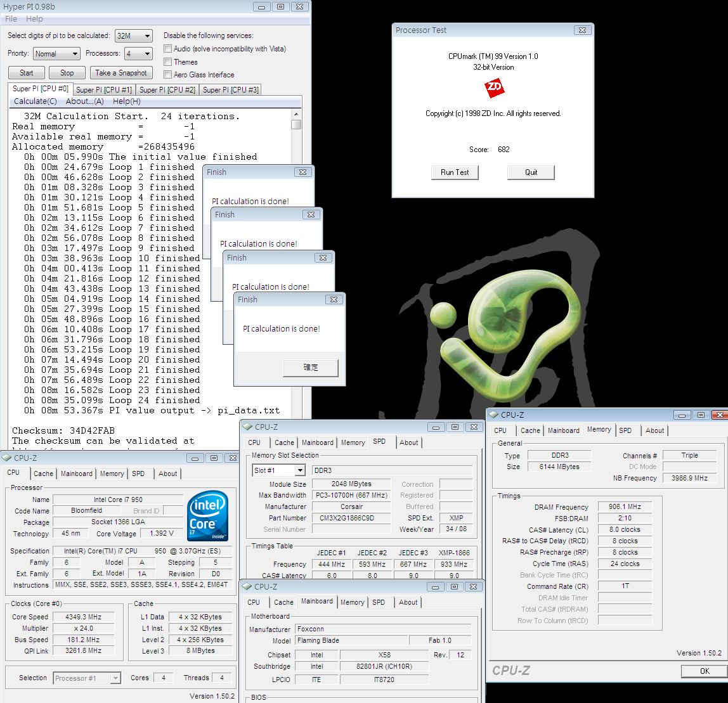This screenshot has height=703, width=728.
Task: Switch to Mainboard tab in CPU-Z CPU window
Action: click(x=77, y=474)
